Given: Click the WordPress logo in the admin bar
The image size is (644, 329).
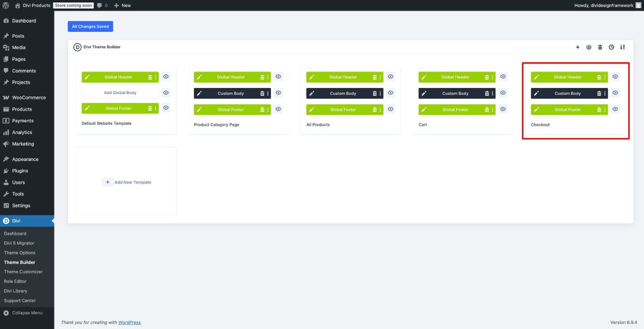Looking at the screenshot, I should point(6,5).
